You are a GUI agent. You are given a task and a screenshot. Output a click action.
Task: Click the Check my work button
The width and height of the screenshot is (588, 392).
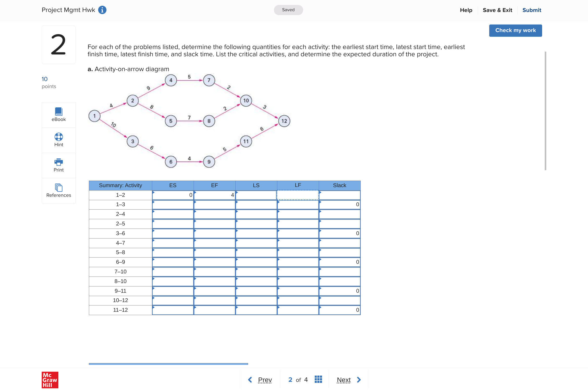[515, 30]
